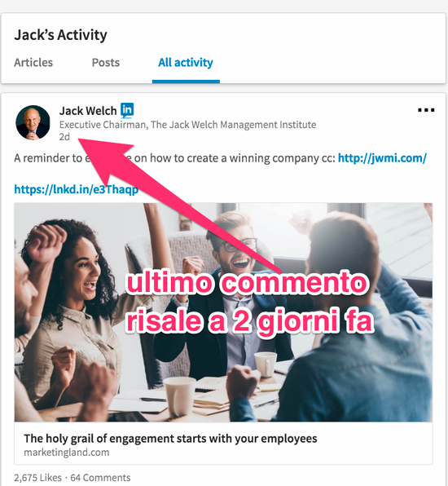The width and height of the screenshot is (448, 486).
Task: Click Jack Welch's profile photo
Action: [33, 122]
